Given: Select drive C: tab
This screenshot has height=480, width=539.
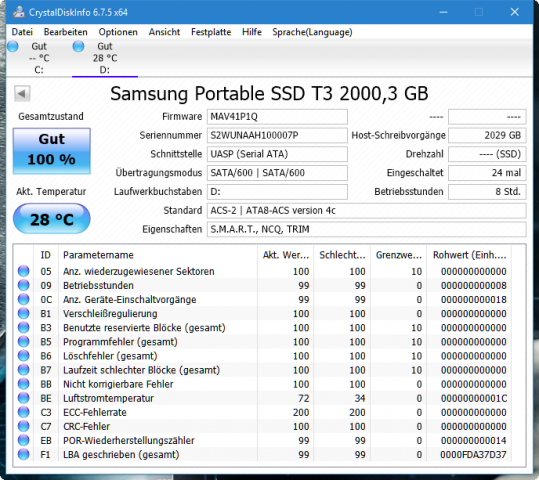Looking at the screenshot, I should (x=39, y=58).
